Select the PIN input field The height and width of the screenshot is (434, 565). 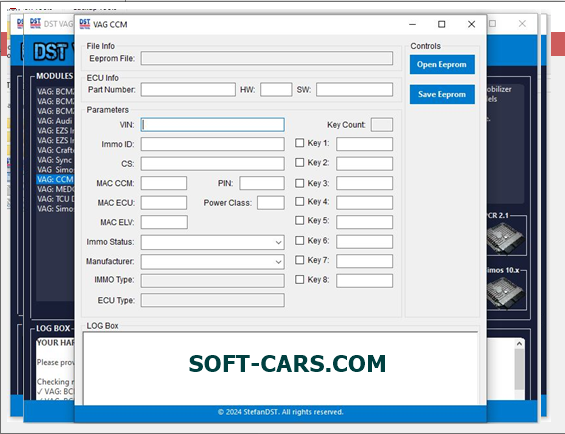coord(262,183)
